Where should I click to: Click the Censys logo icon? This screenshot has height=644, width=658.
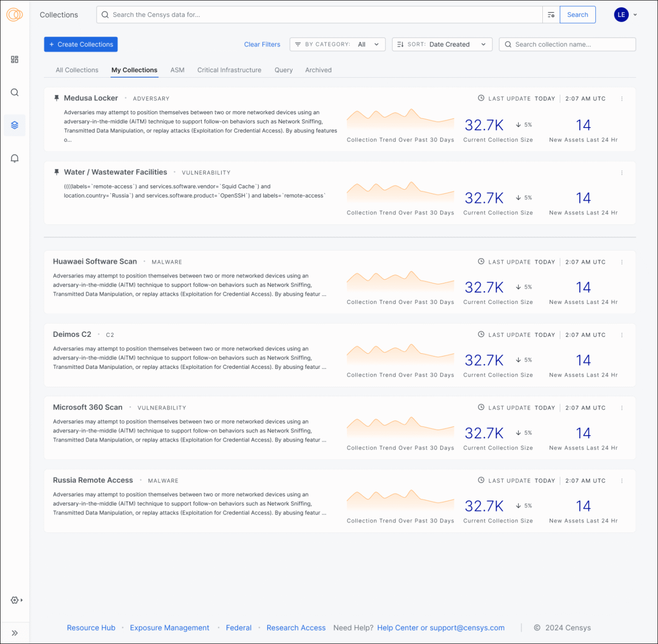point(14,14)
